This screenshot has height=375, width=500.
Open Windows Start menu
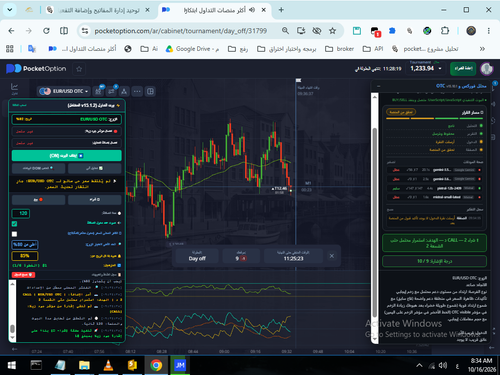pos(11,365)
